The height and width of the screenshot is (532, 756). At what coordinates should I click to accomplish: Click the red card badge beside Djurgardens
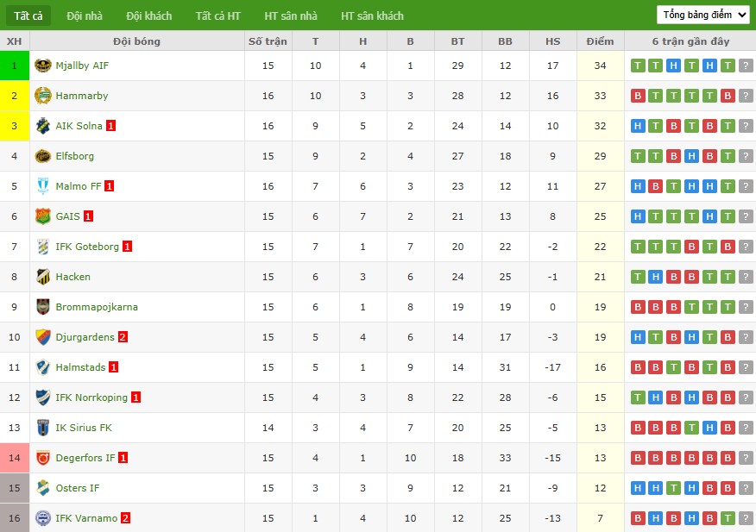123,337
